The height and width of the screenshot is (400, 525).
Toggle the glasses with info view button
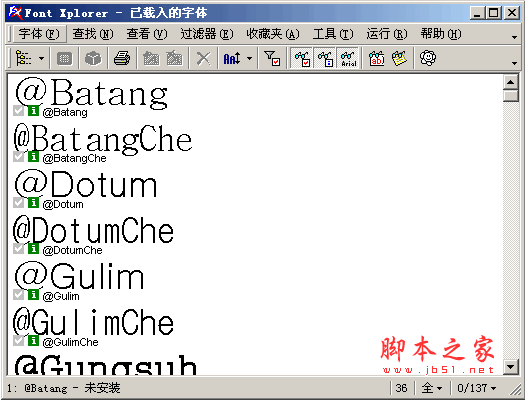(x=325, y=59)
